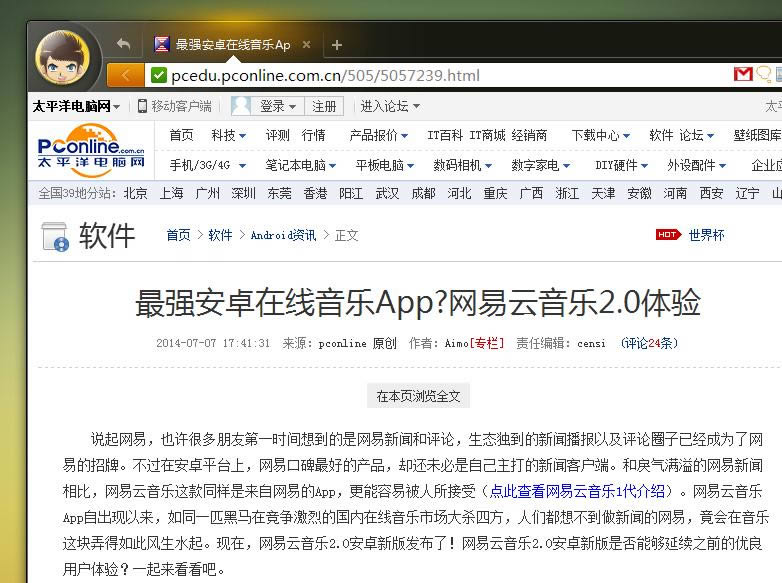Click 首页 in breadcrumb
782x583 pixels.
click(x=178, y=235)
